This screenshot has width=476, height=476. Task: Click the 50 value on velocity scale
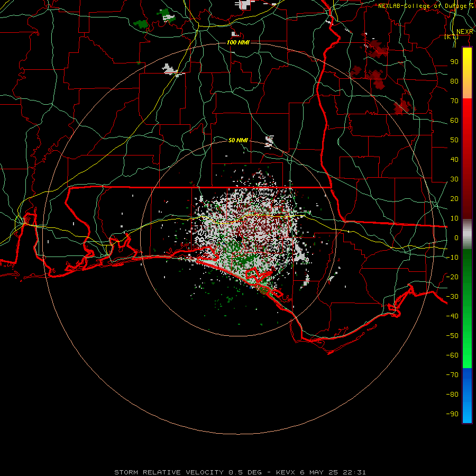(454, 140)
